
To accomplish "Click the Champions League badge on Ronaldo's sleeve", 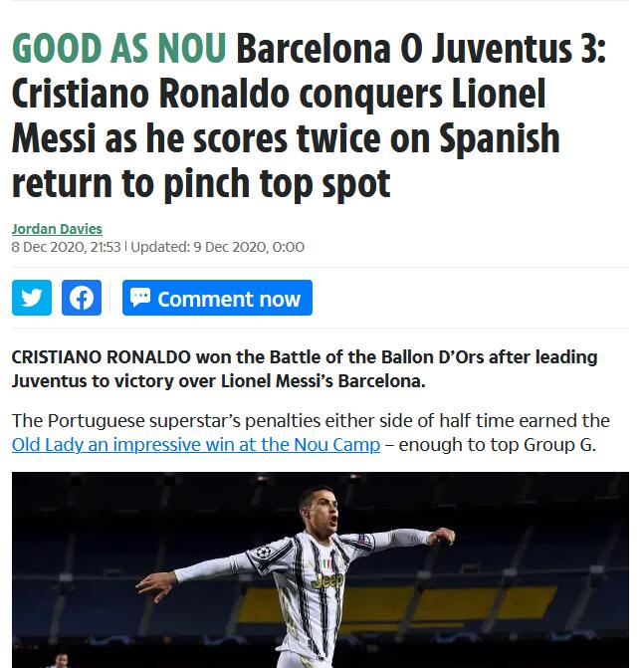I will [265, 552].
